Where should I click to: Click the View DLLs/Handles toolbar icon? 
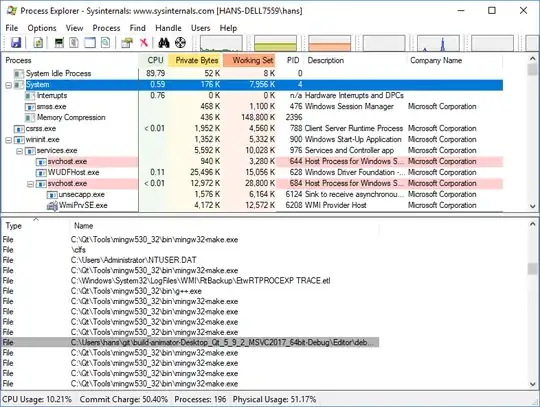(x=106, y=43)
